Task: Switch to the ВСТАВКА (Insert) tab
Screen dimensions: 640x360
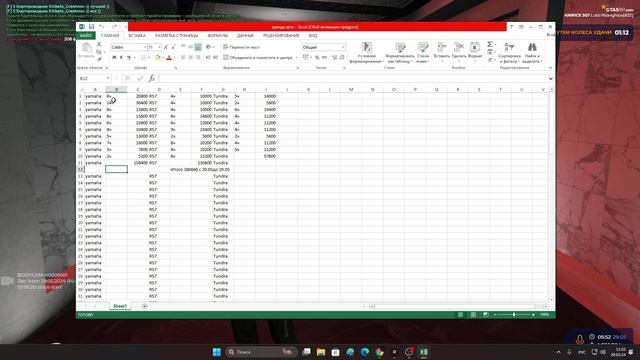Action: coord(137,36)
